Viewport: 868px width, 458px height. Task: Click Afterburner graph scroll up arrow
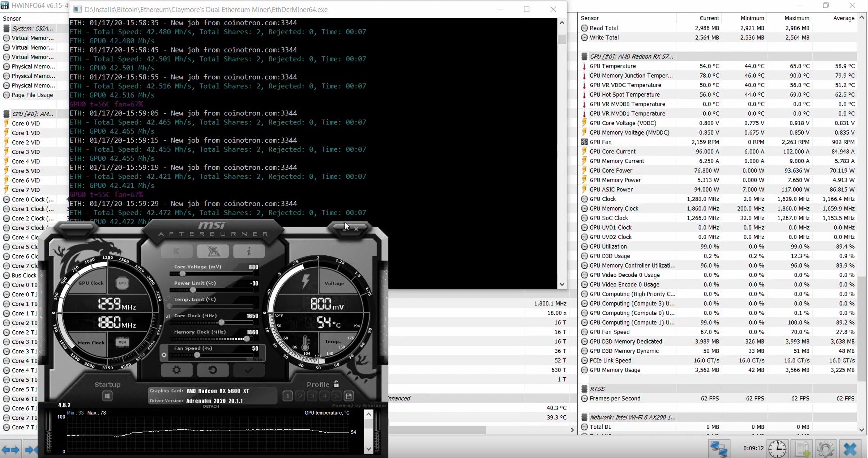(x=368, y=414)
